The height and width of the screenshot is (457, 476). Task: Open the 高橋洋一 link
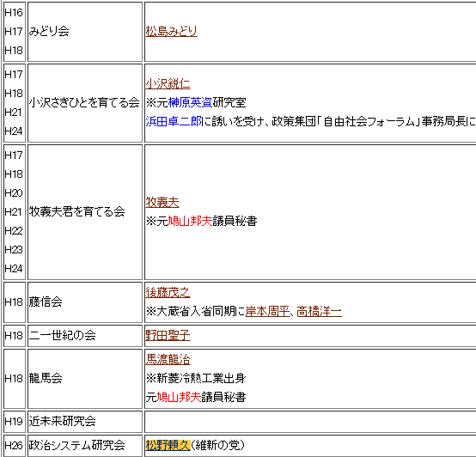320,311
